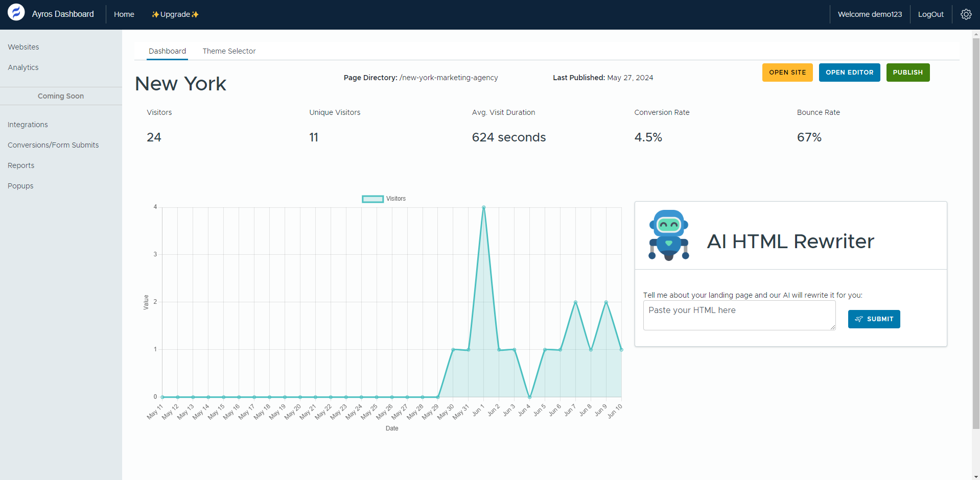This screenshot has width=980, height=480.
Task: Open the Integrations sidebar item
Action: point(28,125)
